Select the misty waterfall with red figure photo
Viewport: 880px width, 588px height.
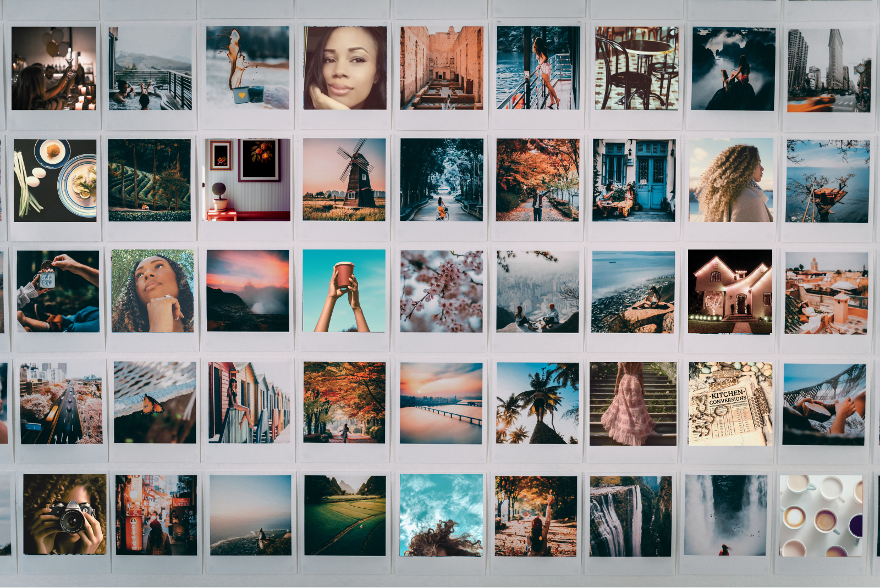coord(726,515)
